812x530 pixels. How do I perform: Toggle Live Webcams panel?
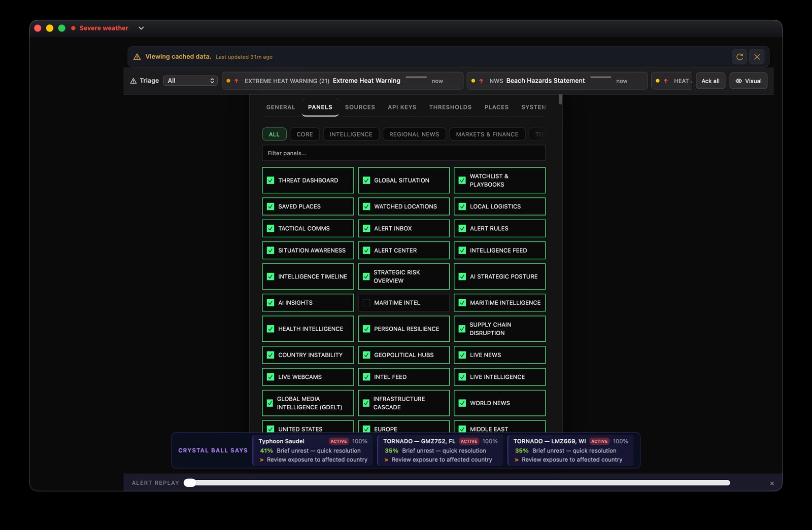(x=270, y=377)
